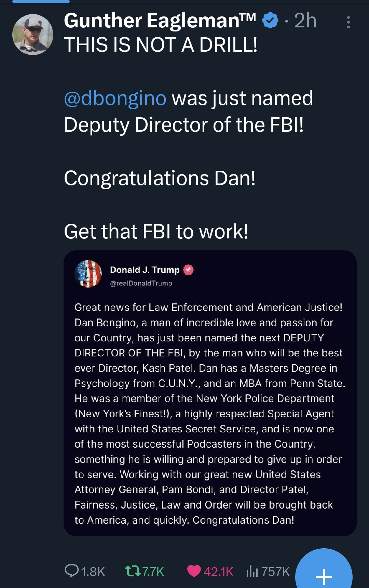Open the @realDonaldTrump handle
369x588 pixels.
pyautogui.click(x=141, y=283)
